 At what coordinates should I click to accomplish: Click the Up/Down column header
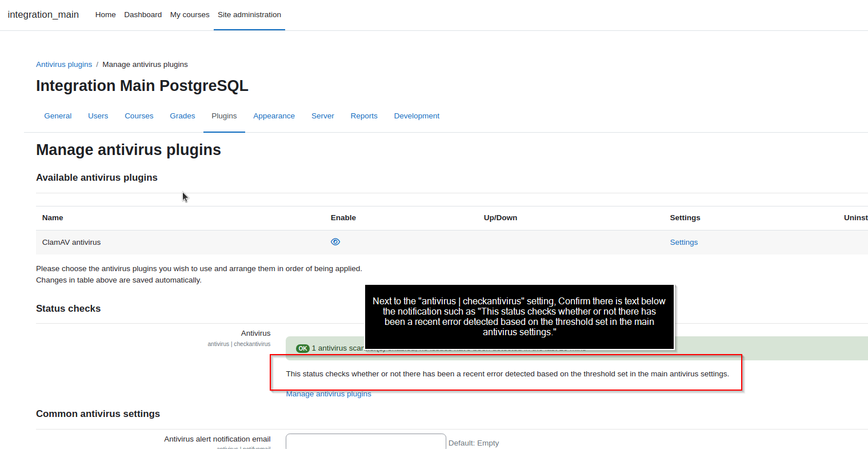500,218
